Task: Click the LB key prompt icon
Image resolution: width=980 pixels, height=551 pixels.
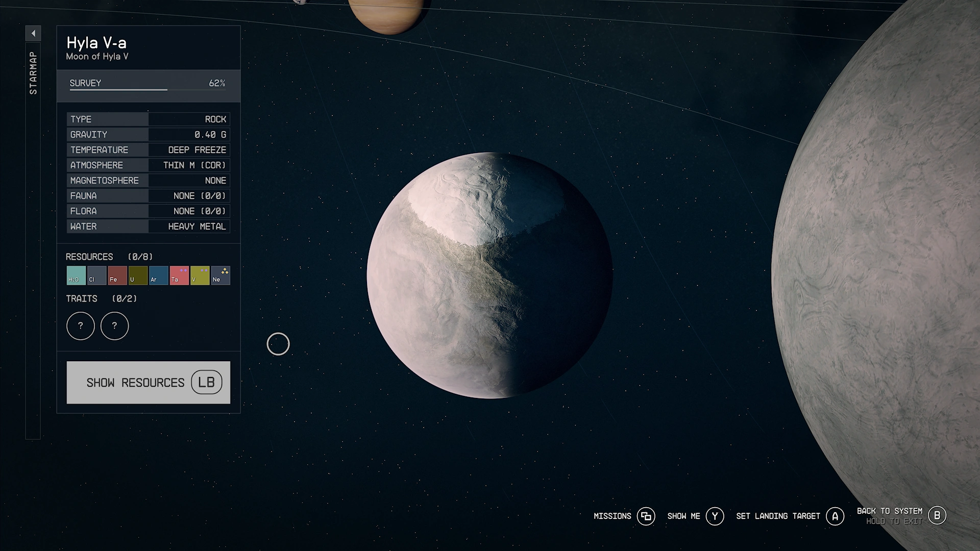Action: pyautogui.click(x=206, y=383)
